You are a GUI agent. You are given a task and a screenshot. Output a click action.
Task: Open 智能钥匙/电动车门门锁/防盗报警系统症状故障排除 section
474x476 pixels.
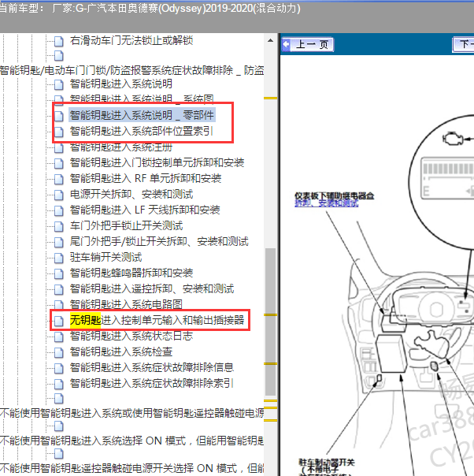pos(132,70)
